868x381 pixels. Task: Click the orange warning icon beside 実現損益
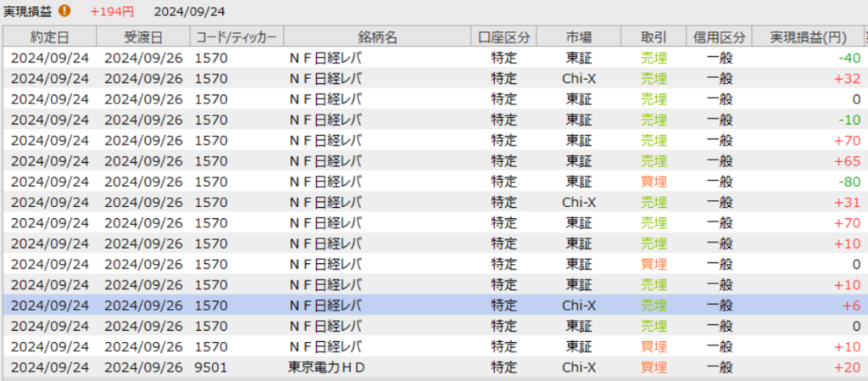click(x=64, y=12)
